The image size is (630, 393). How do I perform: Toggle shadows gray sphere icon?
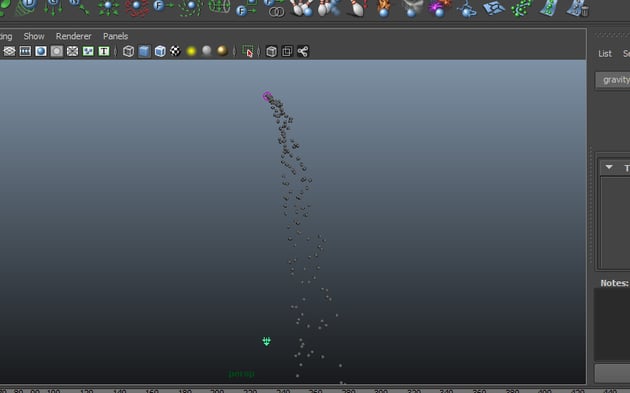pos(207,51)
